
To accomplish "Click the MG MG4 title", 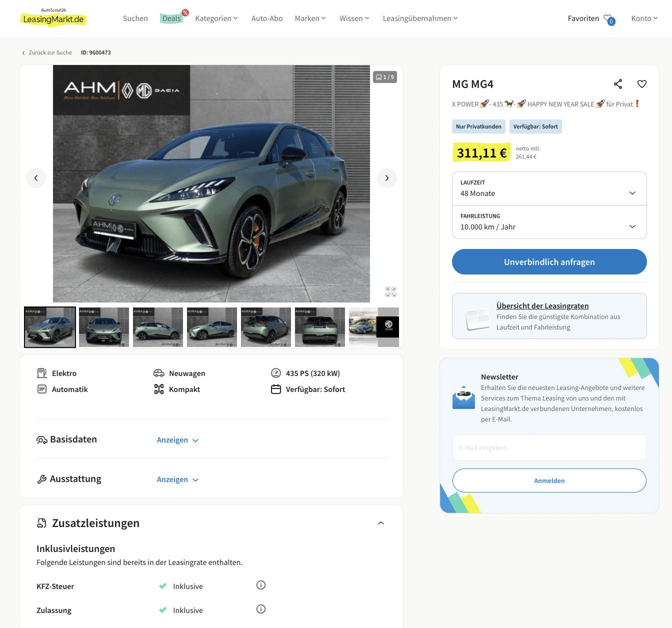I will click(472, 84).
